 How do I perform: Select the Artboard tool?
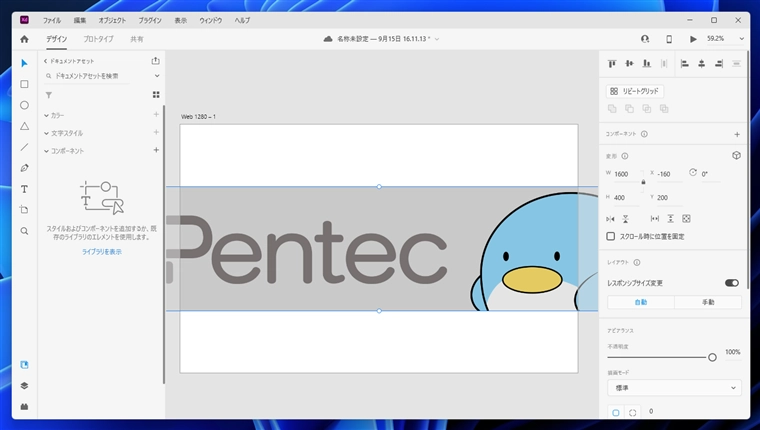click(24, 210)
